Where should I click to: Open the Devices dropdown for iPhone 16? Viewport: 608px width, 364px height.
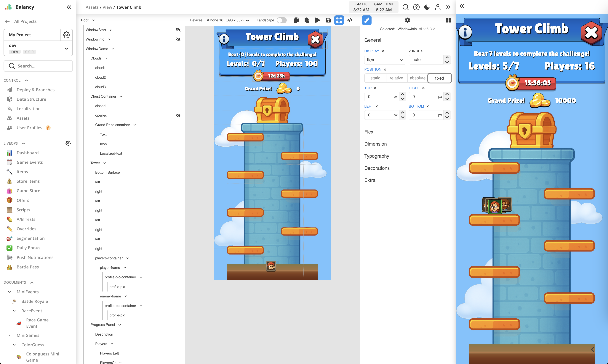point(247,20)
